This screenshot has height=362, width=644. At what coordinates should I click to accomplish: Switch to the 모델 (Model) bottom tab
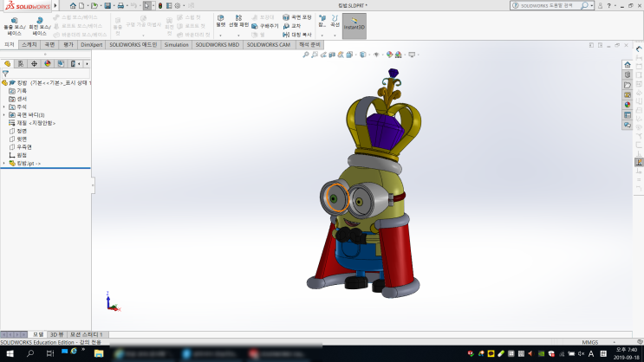38,334
